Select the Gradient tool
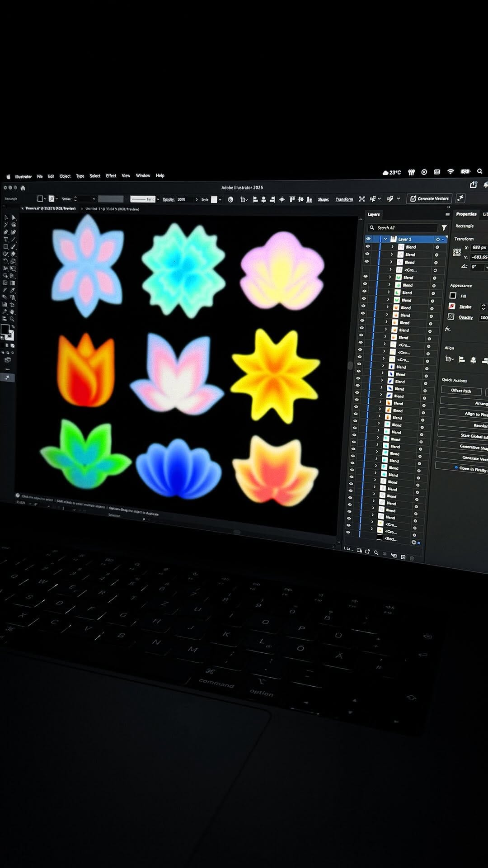 (x=12, y=283)
